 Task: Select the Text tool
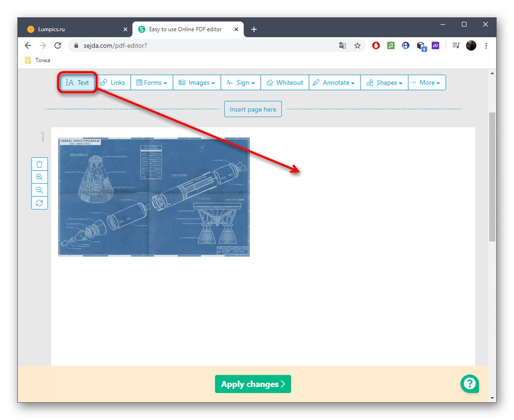coord(76,82)
